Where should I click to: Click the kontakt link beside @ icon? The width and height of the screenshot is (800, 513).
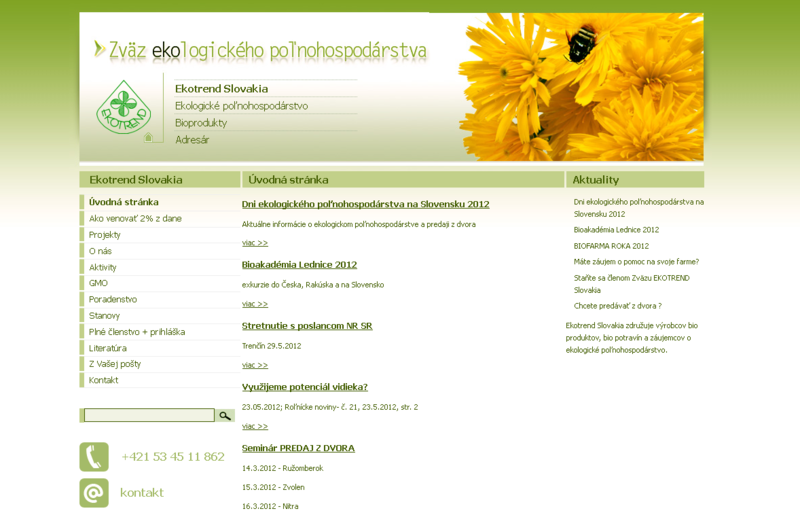[x=142, y=493]
